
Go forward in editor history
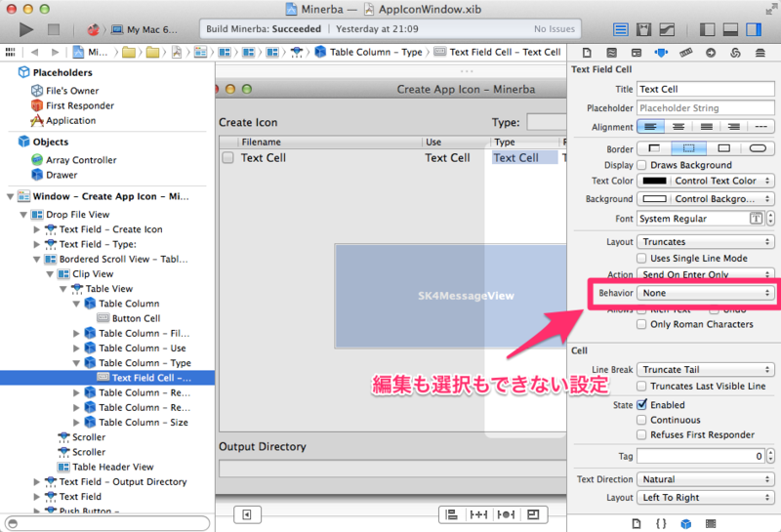[x=55, y=52]
